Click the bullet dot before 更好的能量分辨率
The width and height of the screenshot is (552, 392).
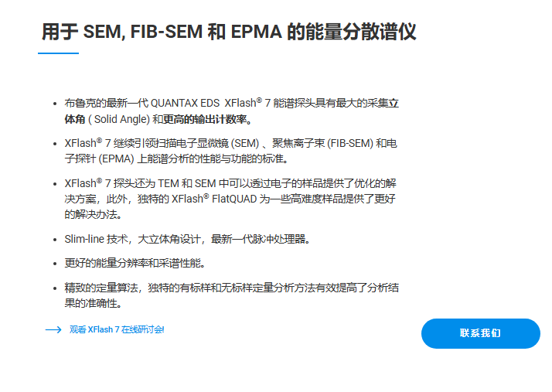(55, 264)
